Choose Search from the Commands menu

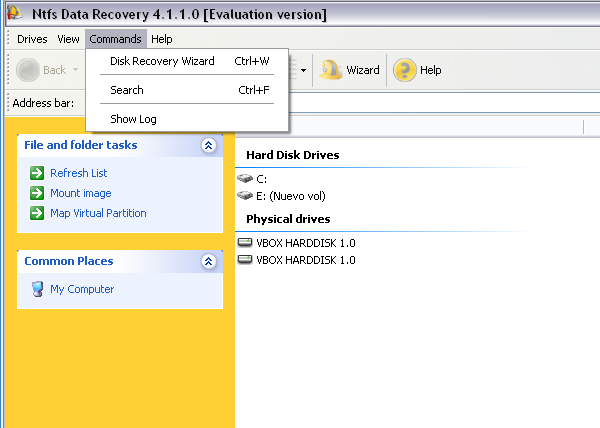coord(187,90)
